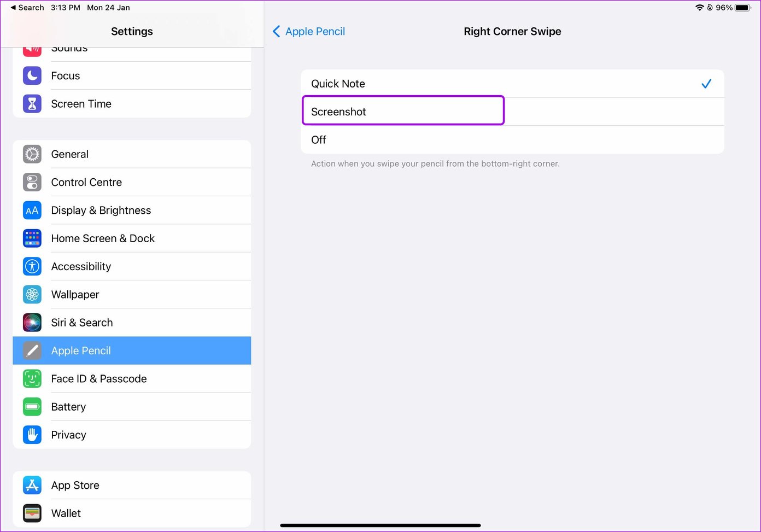The image size is (761, 532).
Task: Choose Screenshot for right corner swipe
Action: pos(512,112)
